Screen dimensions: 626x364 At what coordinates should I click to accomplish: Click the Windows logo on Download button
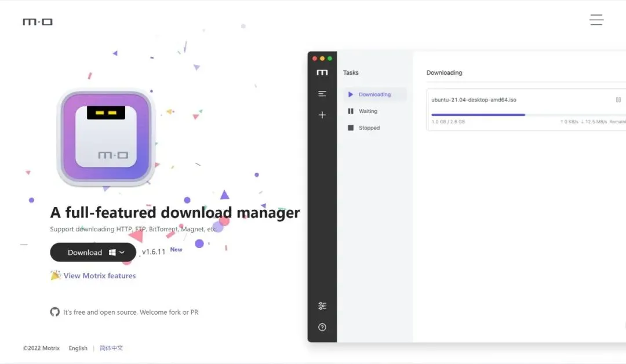[112, 252]
